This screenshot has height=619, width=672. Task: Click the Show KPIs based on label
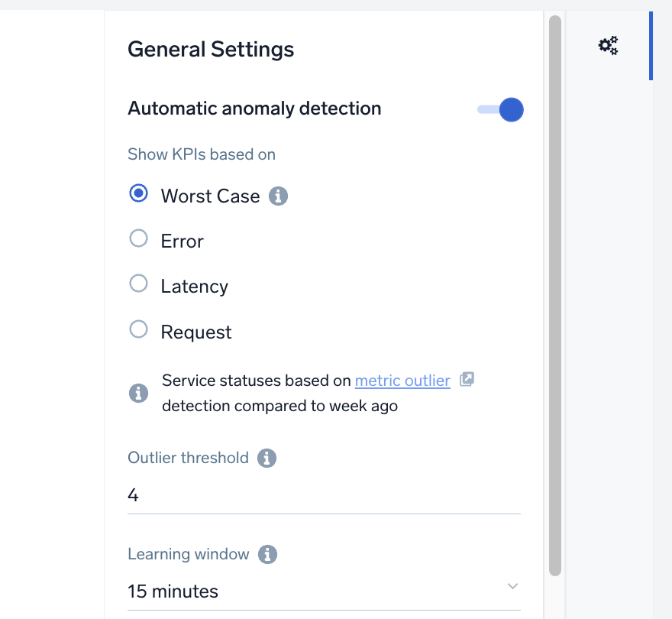point(201,154)
